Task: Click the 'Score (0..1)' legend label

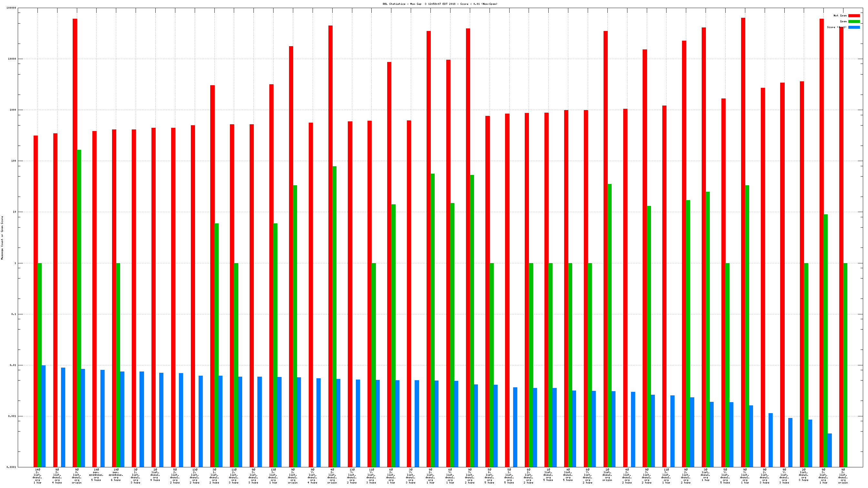Action: click(836, 27)
